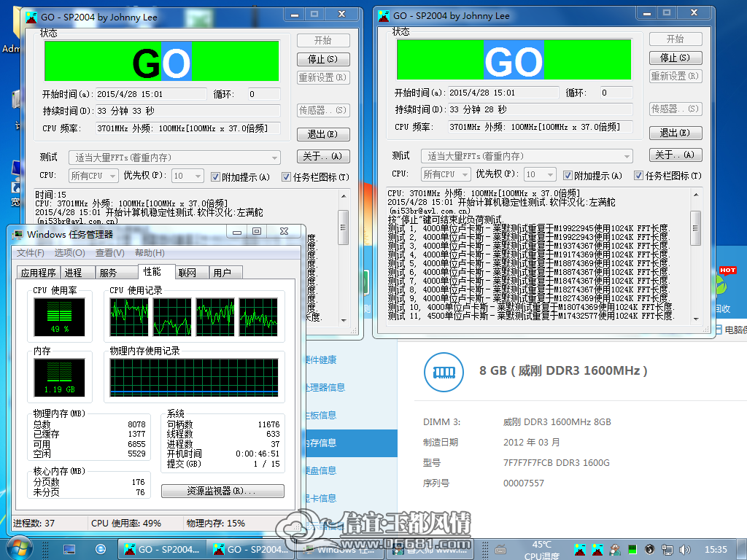Screen dimensions: 747x560
Task: Toggle 任务栏图标(T) checkbox in right SP2004
Action: pos(639,176)
